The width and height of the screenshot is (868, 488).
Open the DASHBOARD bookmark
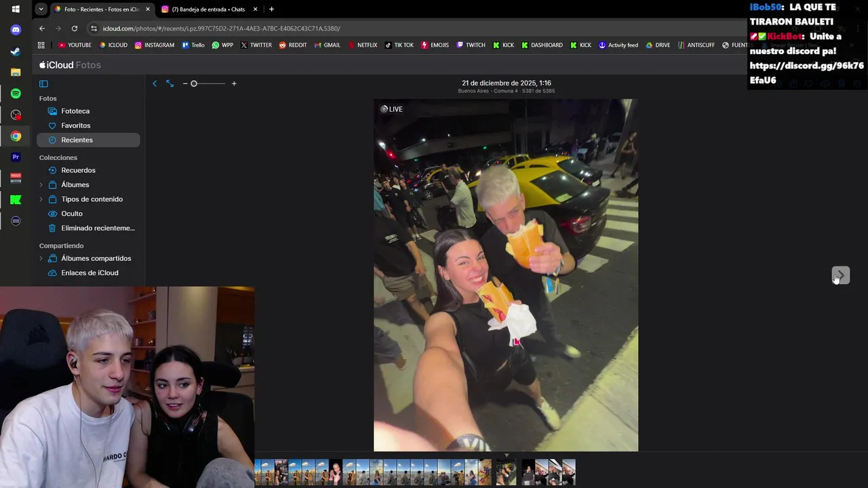point(542,45)
